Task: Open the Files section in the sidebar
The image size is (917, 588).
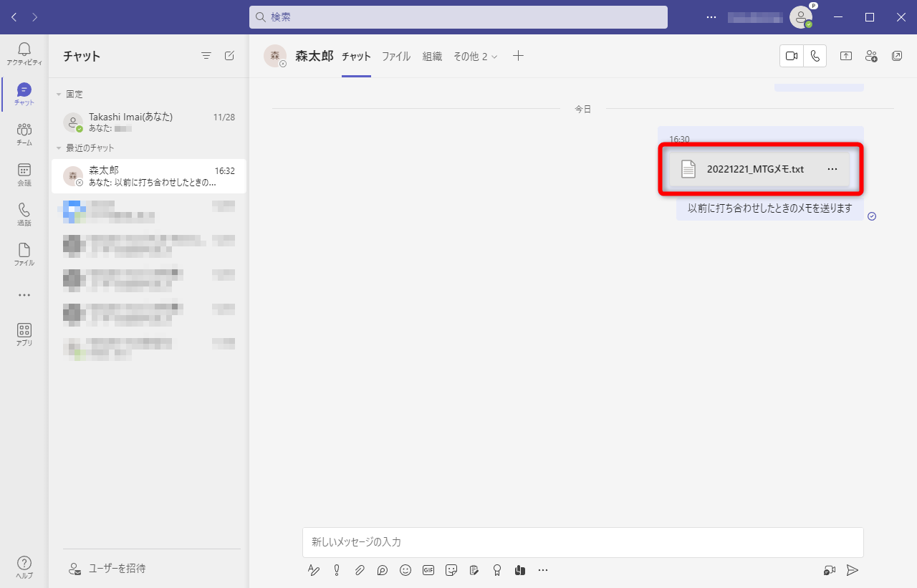Action: coord(24,254)
